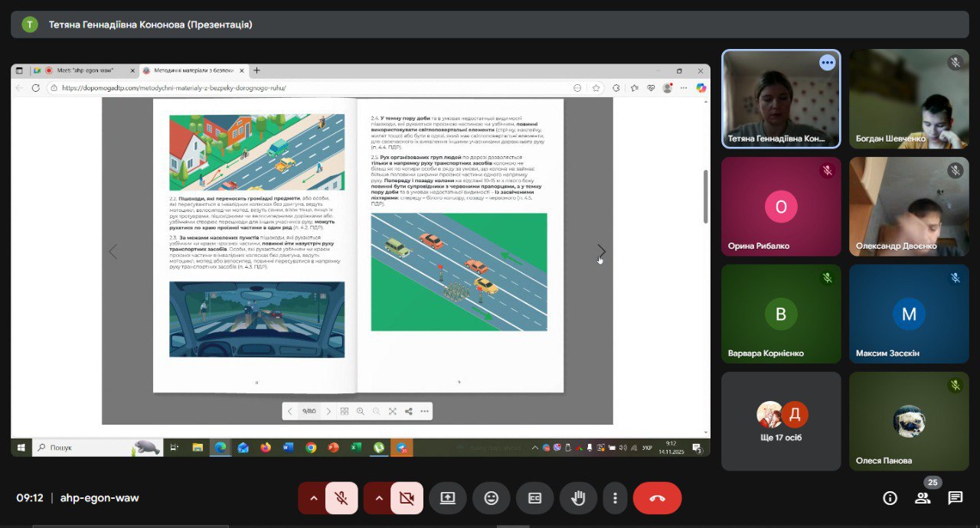This screenshot has width=980, height=528.
Task: Open the emoji reactions icon
Action: 492,498
